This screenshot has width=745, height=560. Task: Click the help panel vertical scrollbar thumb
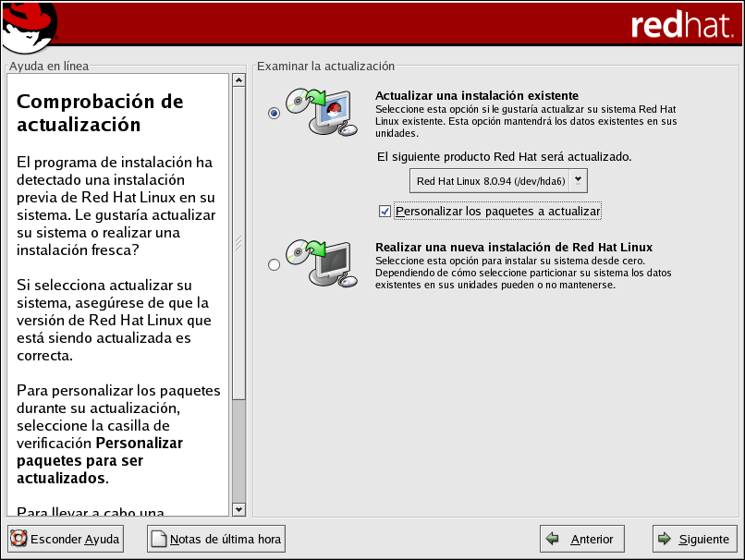click(239, 243)
